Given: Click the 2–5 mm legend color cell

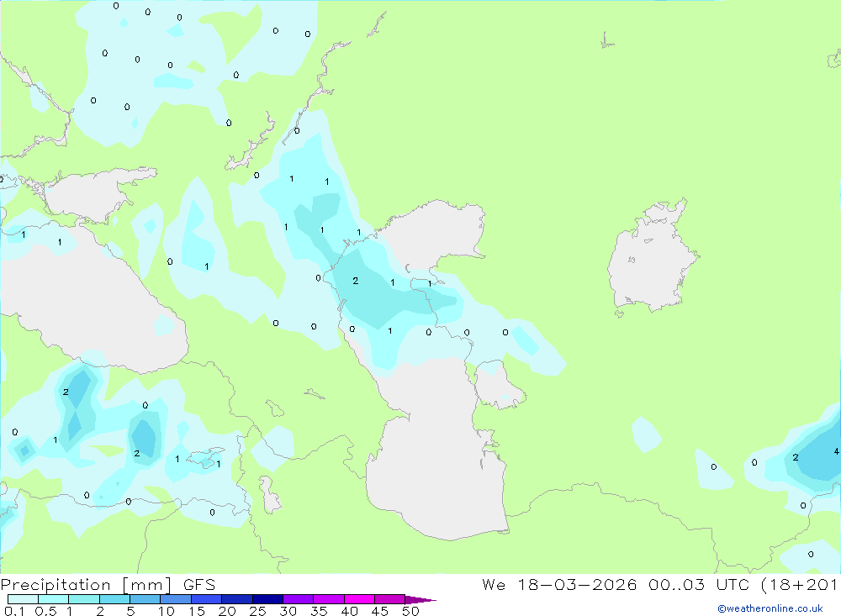Looking at the screenshot, I should pyautogui.click(x=114, y=599).
